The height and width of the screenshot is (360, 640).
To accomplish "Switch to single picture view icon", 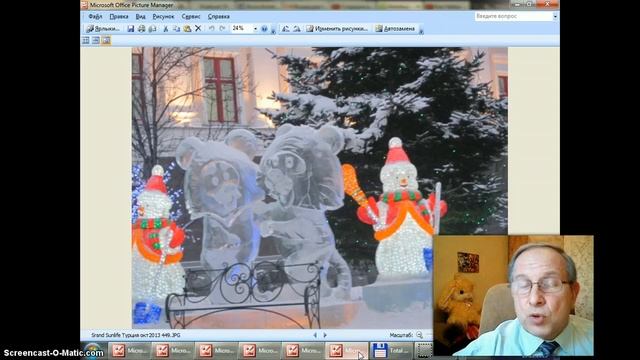I will click(106, 40).
